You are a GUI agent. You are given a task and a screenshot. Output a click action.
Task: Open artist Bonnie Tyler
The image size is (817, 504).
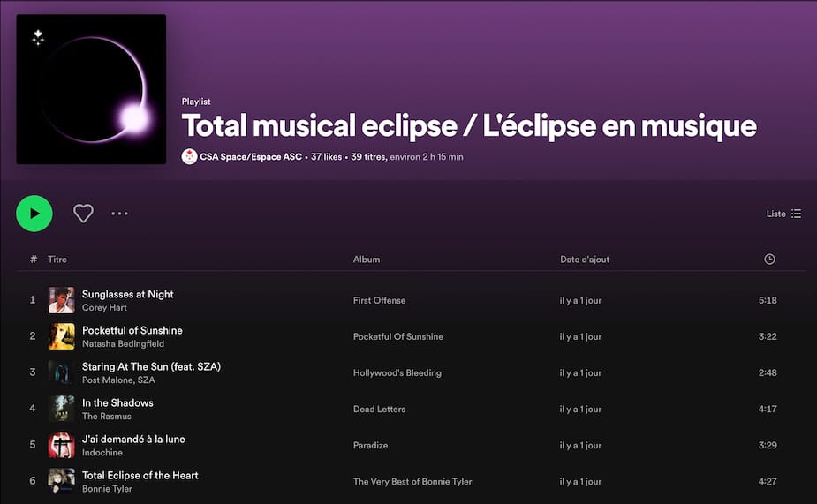coord(107,489)
